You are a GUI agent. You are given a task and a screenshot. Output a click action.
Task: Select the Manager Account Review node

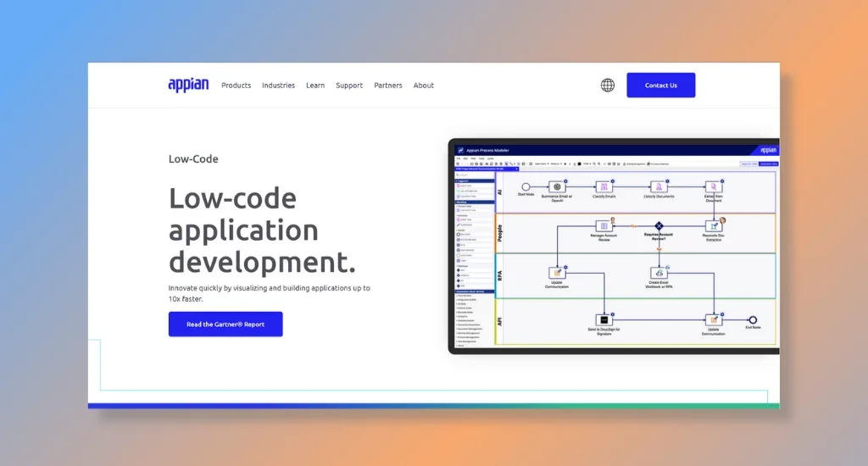pyautogui.click(x=603, y=226)
